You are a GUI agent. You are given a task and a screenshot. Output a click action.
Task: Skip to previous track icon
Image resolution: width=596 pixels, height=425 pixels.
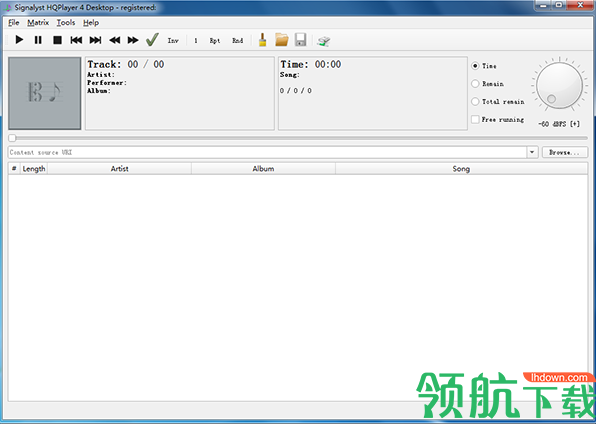(x=76, y=40)
